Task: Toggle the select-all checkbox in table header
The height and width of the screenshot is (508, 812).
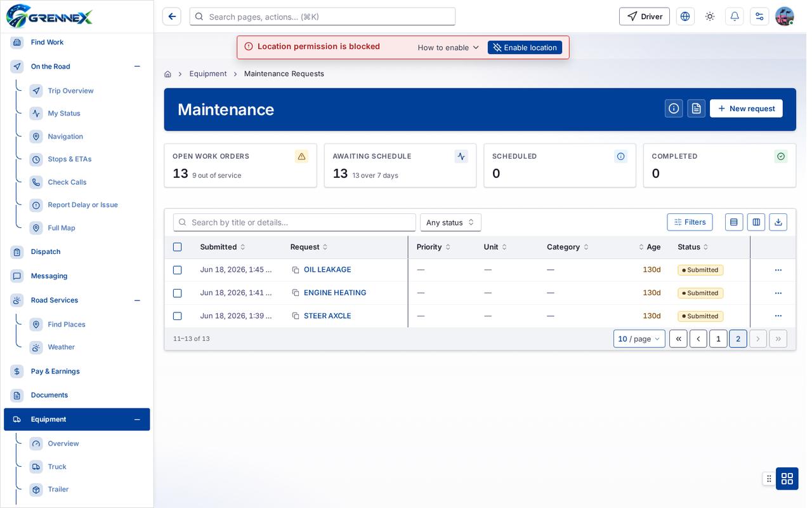Action: [x=178, y=247]
